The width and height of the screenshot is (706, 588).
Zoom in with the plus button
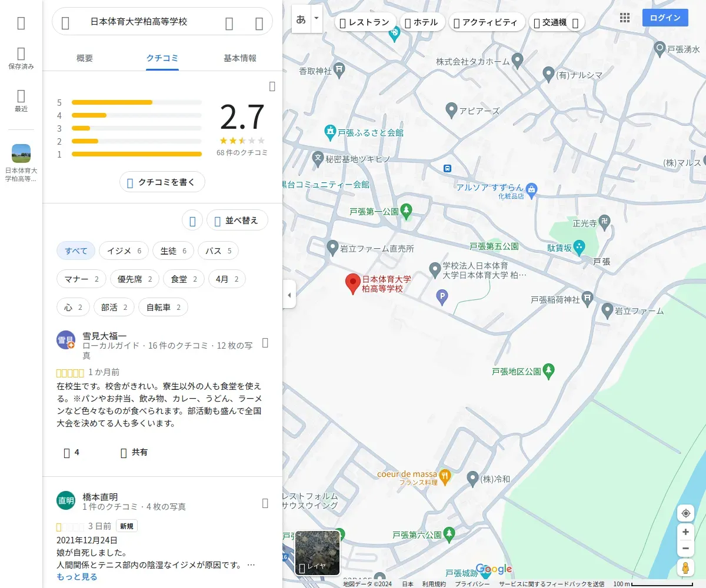pyautogui.click(x=685, y=532)
